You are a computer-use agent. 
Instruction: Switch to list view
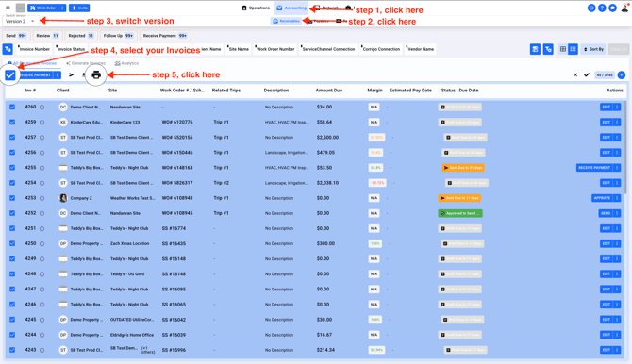point(573,49)
